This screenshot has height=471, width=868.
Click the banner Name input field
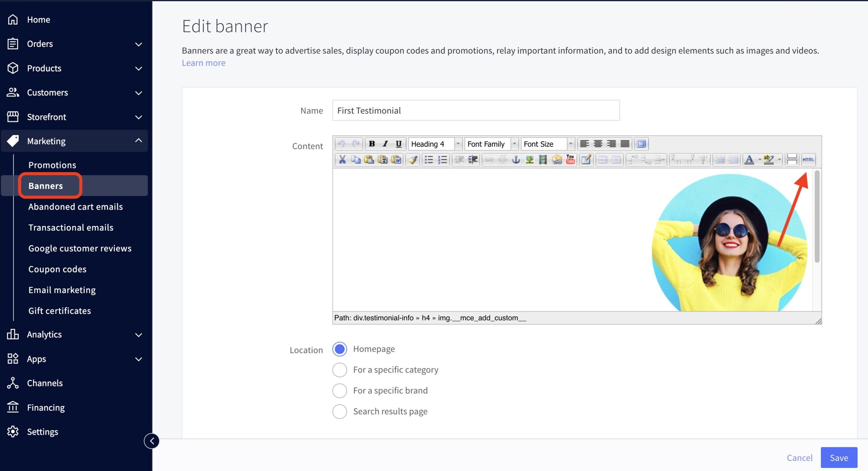(476, 111)
